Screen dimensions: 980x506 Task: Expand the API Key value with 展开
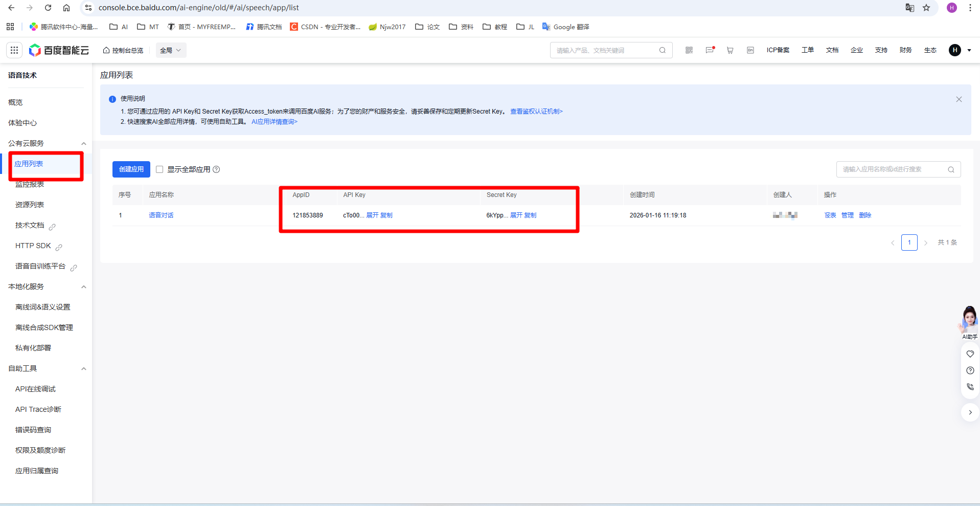click(372, 215)
